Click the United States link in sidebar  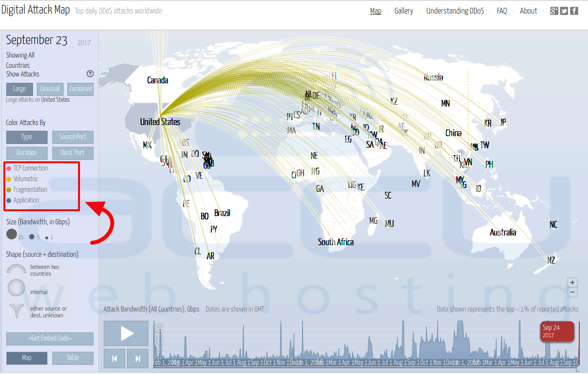click(x=55, y=100)
